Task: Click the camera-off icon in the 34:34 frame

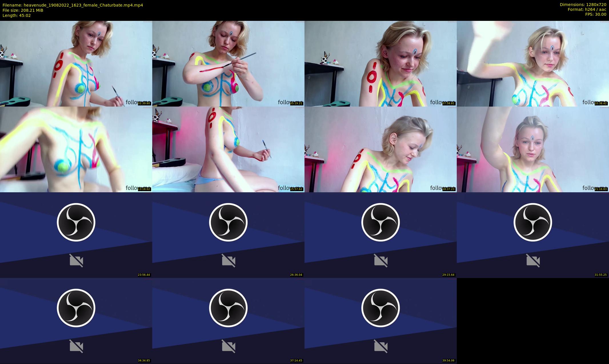Action: (76, 346)
